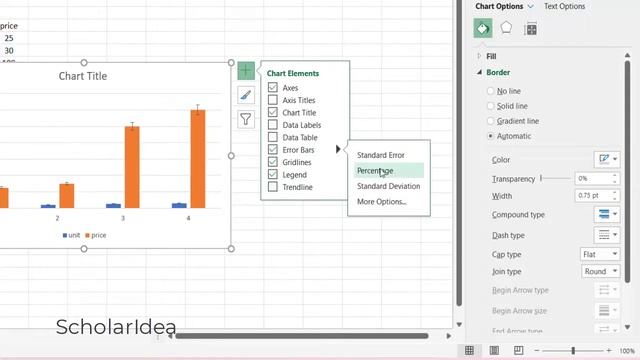Click the horizontal sheet scrollbar thumb
Viewport: 640px width, 360px height.
302,336
